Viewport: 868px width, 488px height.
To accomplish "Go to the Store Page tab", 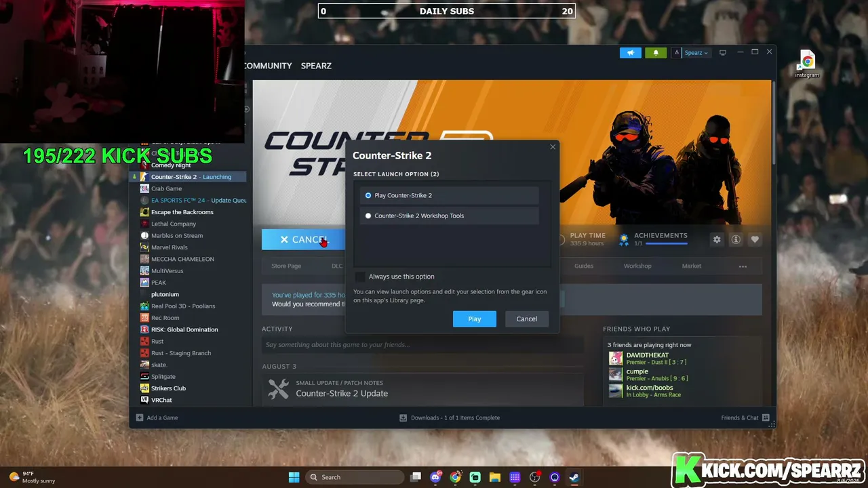I will (286, 266).
